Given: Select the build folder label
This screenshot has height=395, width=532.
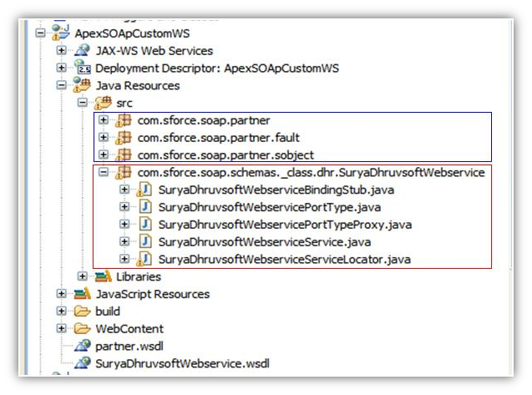Looking at the screenshot, I should [108, 311].
